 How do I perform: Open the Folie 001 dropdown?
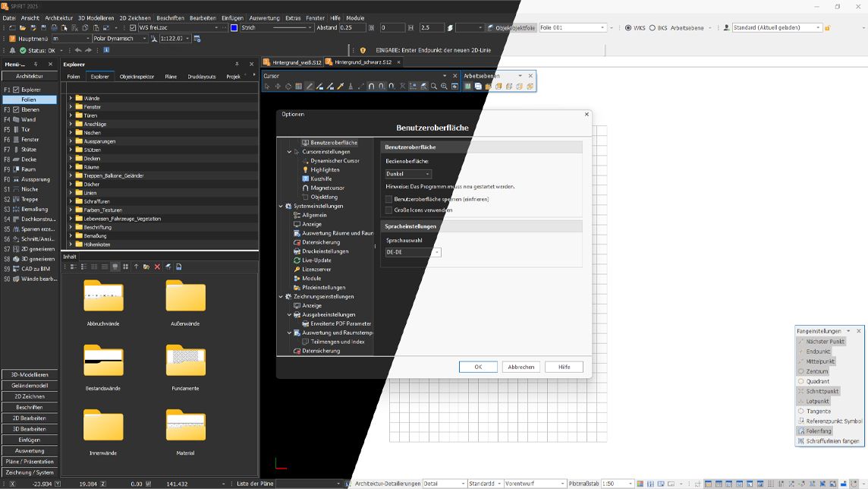572,27
